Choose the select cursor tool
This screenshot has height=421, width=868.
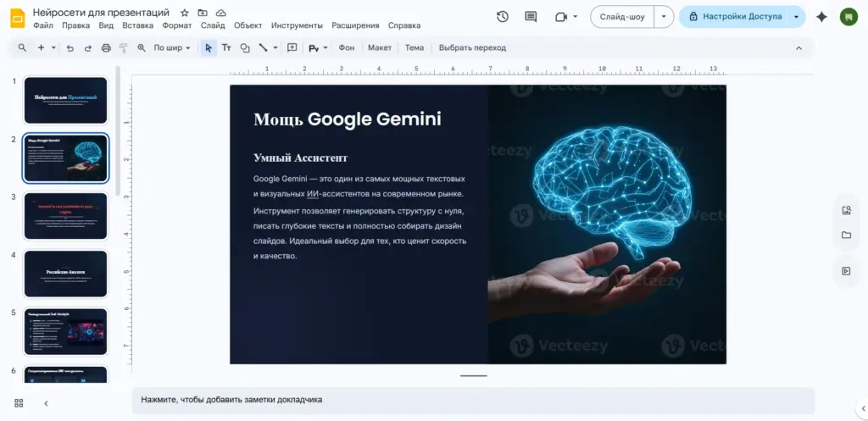[x=209, y=48]
